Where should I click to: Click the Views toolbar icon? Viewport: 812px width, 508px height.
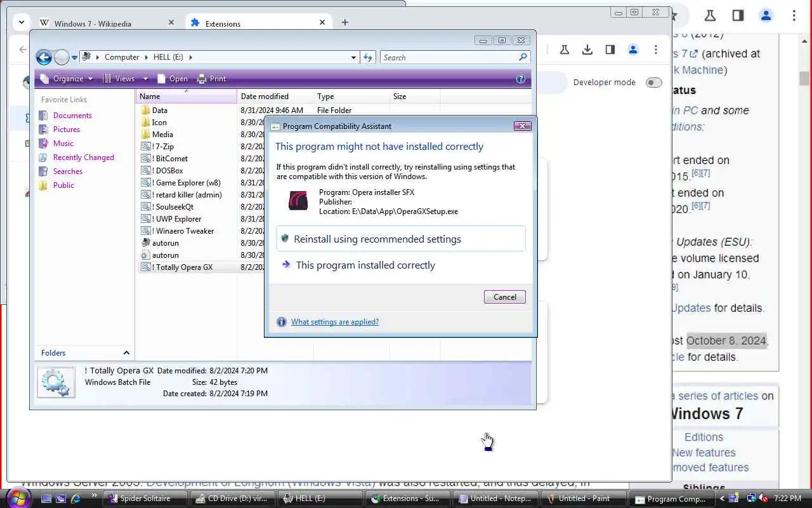(x=107, y=79)
